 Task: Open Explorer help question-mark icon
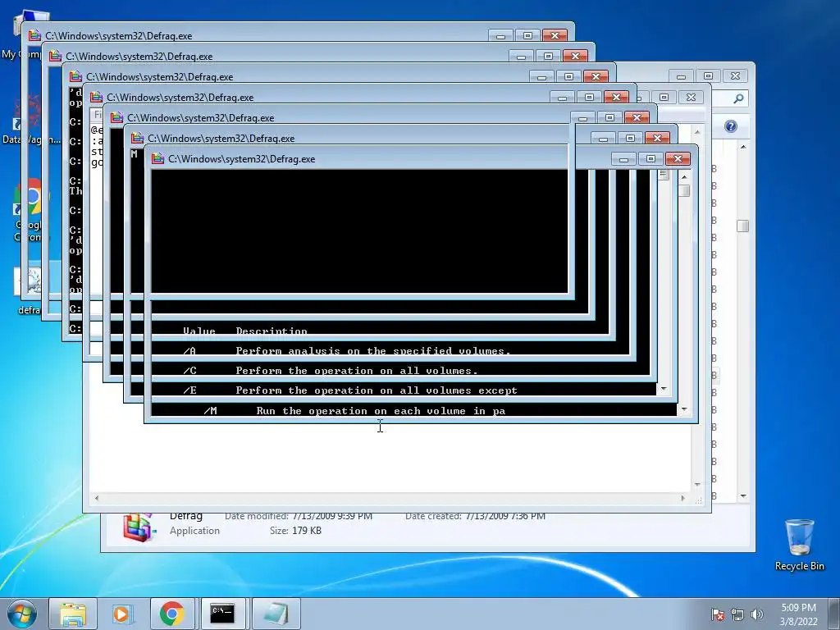pos(731,126)
